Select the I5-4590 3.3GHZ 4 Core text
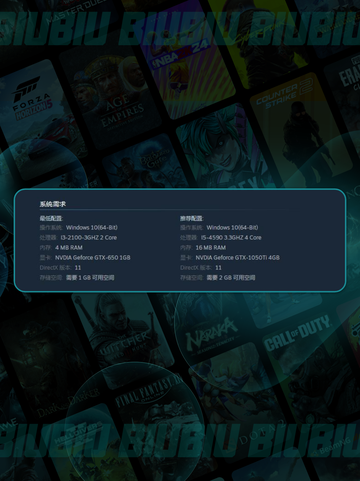360x481 pixels. click(x=231, y=238)
